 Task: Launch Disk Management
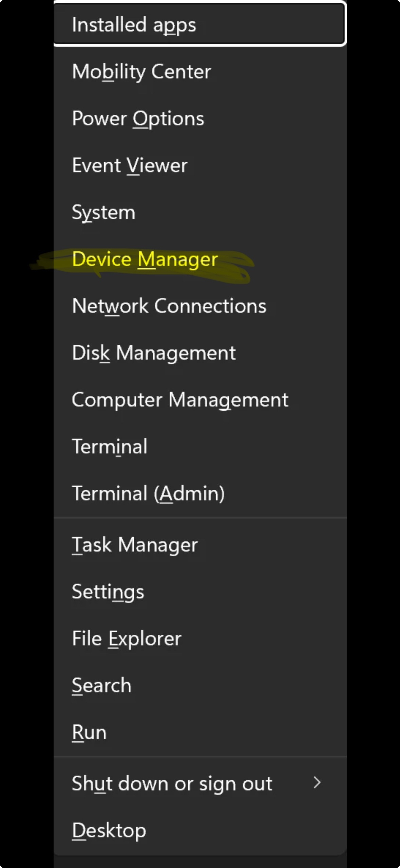click(x=154, y=353)
